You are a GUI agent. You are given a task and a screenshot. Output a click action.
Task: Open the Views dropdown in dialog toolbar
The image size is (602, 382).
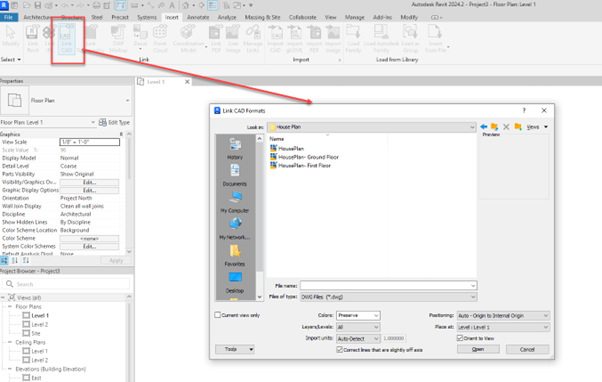537,127
